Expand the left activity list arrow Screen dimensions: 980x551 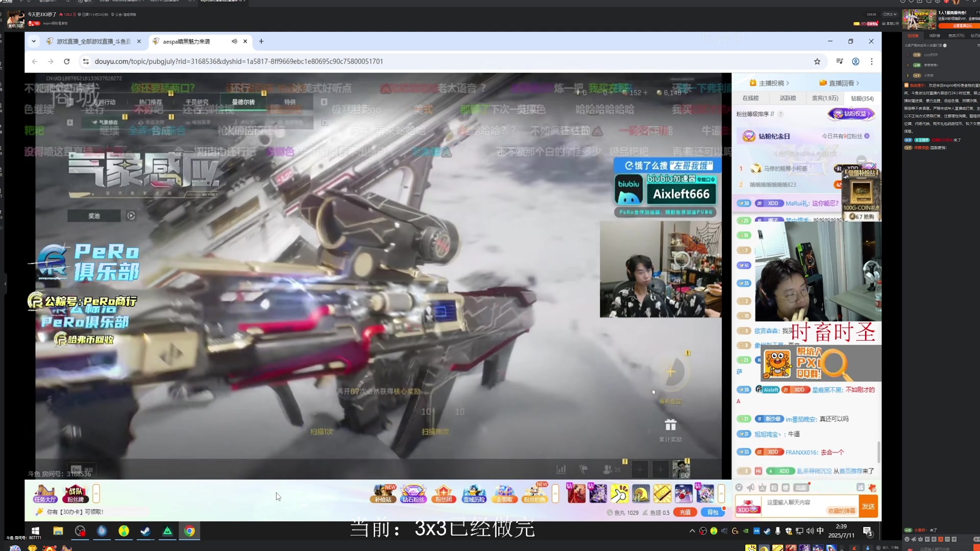click(x=96, y=494)
